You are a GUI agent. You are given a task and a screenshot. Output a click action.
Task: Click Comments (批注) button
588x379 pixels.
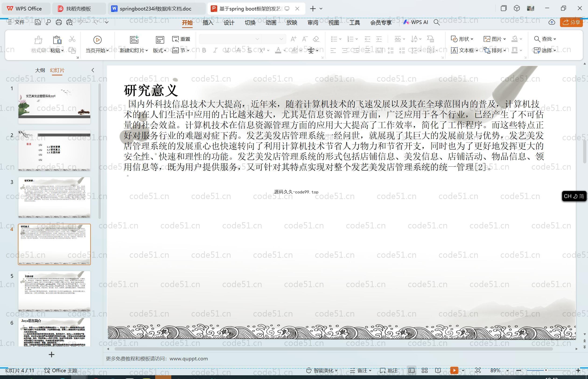click(x=389, y=370)
